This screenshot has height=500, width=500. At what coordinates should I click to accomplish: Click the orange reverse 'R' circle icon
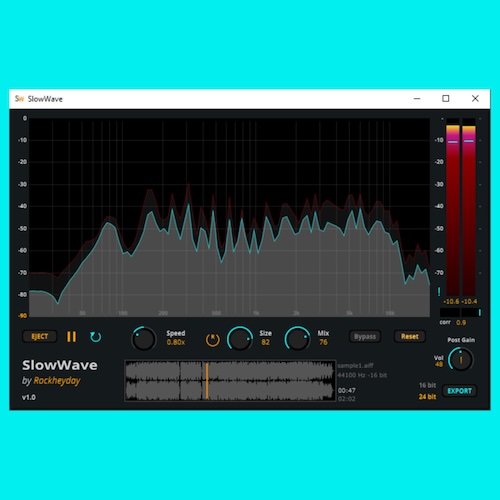point(212,340)
